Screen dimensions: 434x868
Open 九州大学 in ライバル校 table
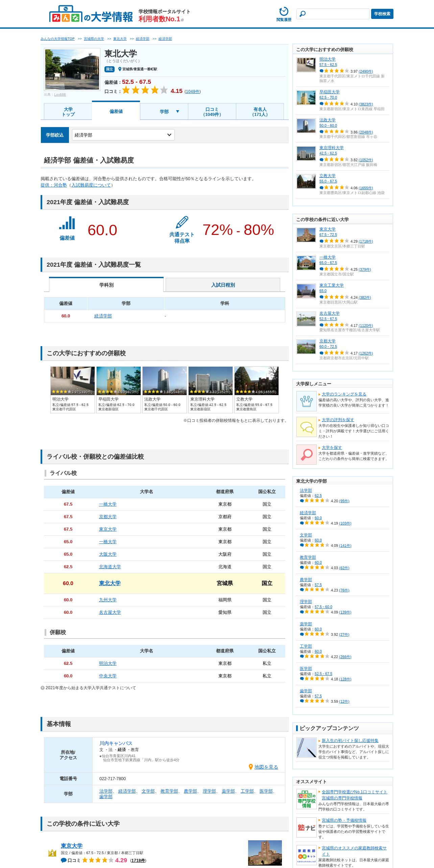click(x=107, y=600)
